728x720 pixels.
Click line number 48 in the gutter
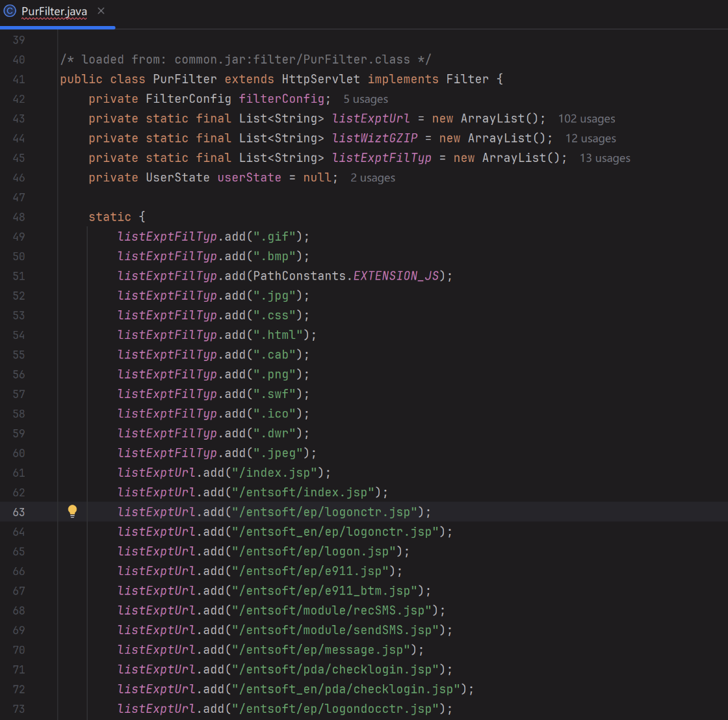point(18,217)
